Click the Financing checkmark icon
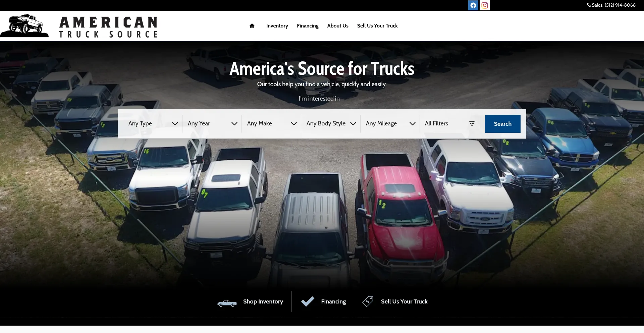This screenshot has height=333, width=644. [308, 301]
